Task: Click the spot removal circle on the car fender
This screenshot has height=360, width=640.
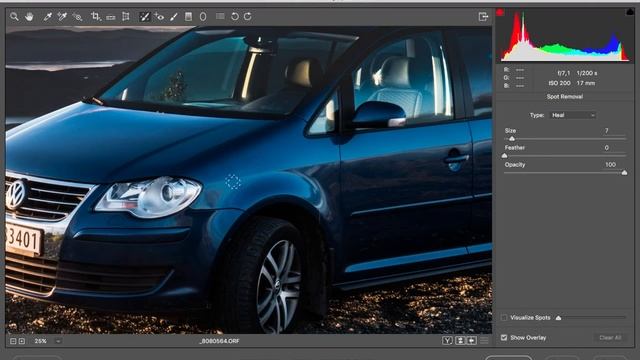Action: 233,182
